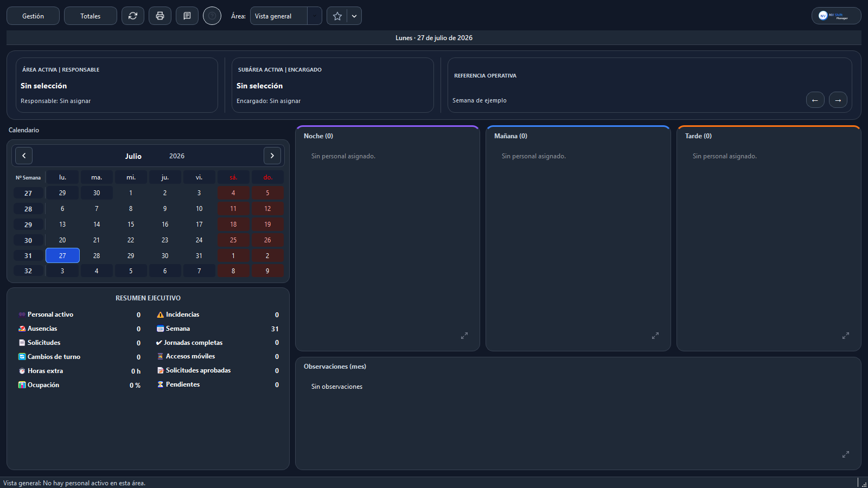The height and width of the screenshot is (488, 868).
Task: Click the NV Shift Manager logo button
Action: click(836, 16)
